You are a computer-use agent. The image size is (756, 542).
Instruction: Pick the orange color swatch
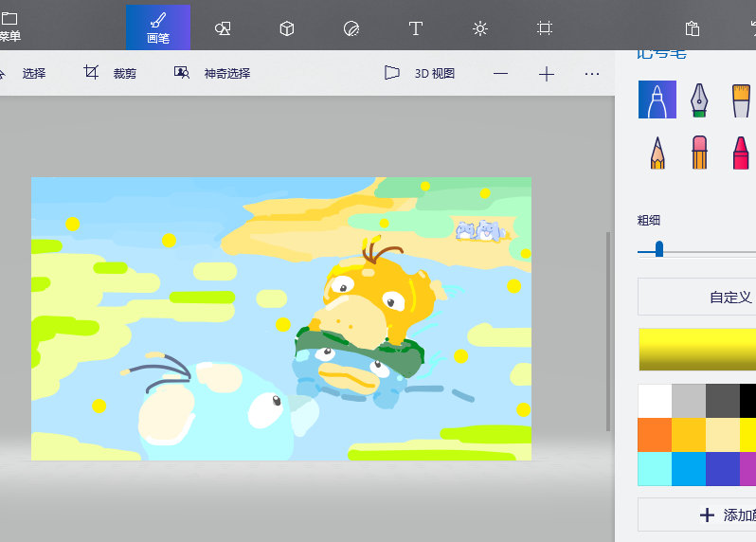(x=655, y=435)
